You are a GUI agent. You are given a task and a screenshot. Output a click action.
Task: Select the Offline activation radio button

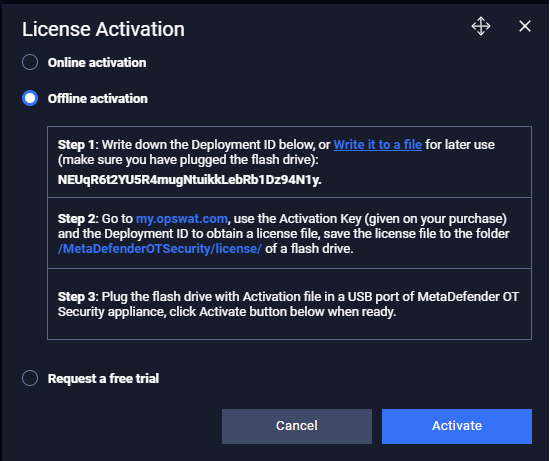pyautogui.click(x=30, y=98)
